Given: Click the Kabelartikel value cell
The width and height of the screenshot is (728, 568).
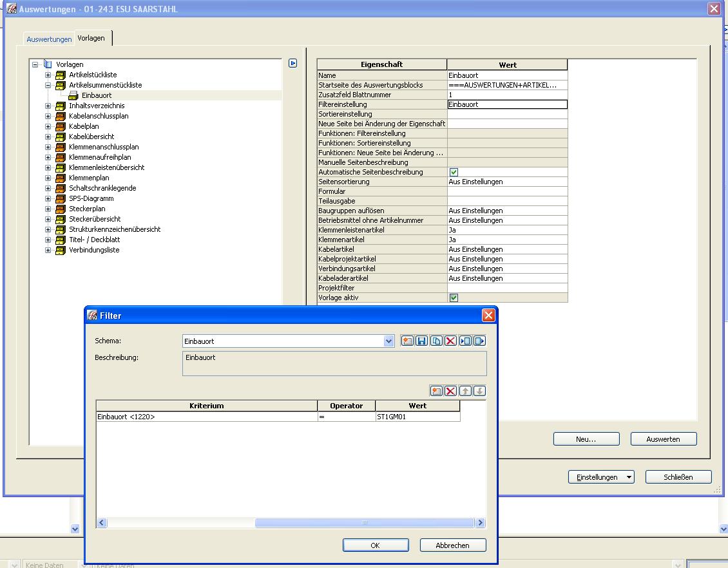Looking at the screenshot, I should pyautogui.click(x=507, y=249).
